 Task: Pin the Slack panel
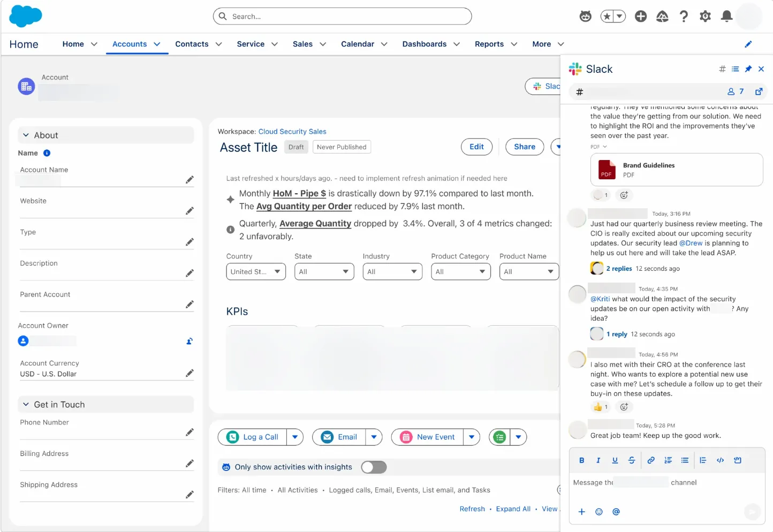(748, 69)
